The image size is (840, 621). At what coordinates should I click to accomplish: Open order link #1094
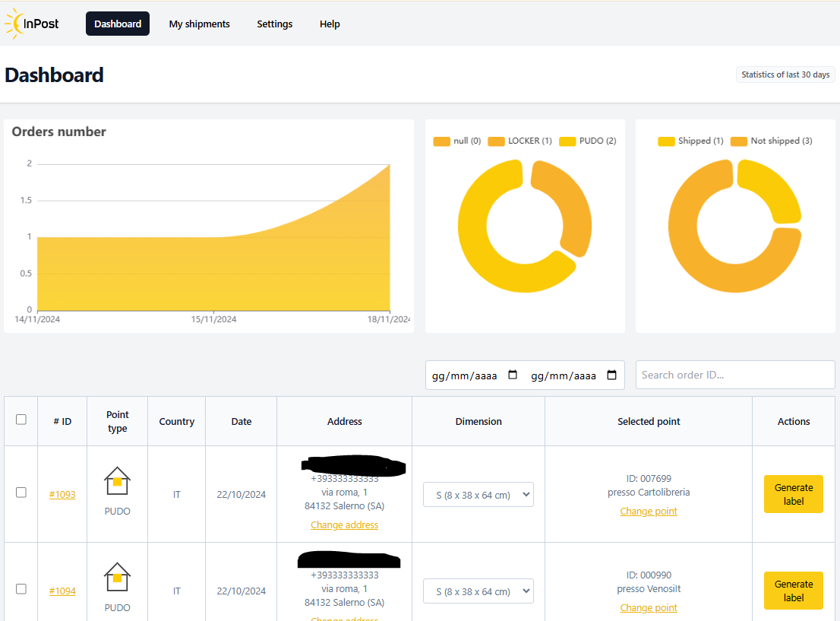(x=62, y=591)
